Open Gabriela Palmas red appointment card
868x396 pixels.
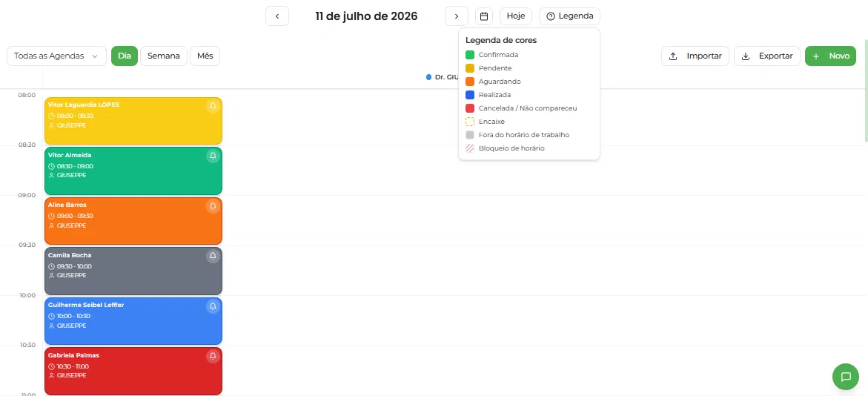coord(133,371)
